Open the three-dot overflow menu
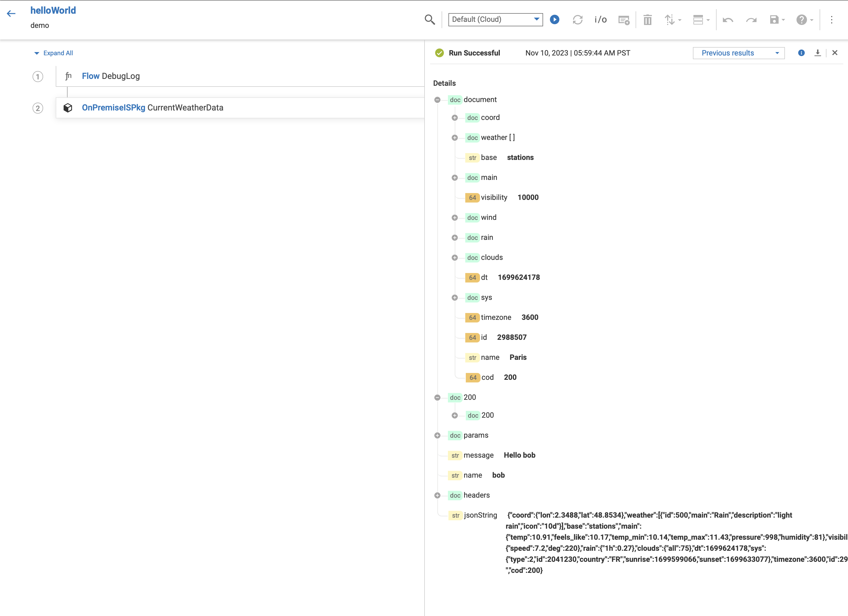This screenshot has width=848, height=616. [832, 19]
